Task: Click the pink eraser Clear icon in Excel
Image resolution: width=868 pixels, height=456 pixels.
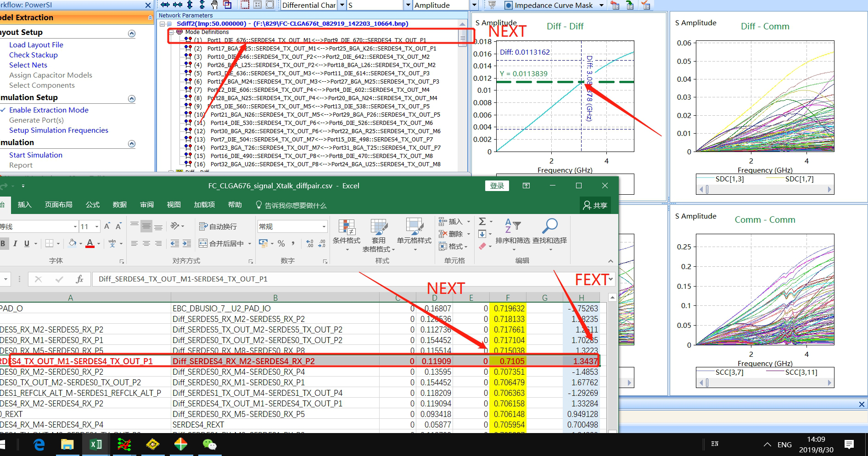Action: (x=482, y=246)
